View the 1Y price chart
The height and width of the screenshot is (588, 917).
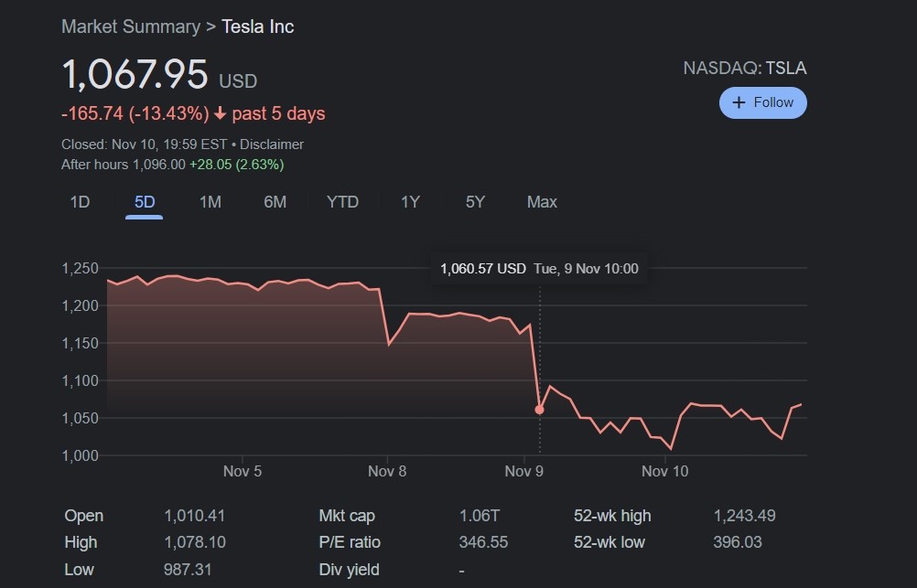[x=410, y=202]
